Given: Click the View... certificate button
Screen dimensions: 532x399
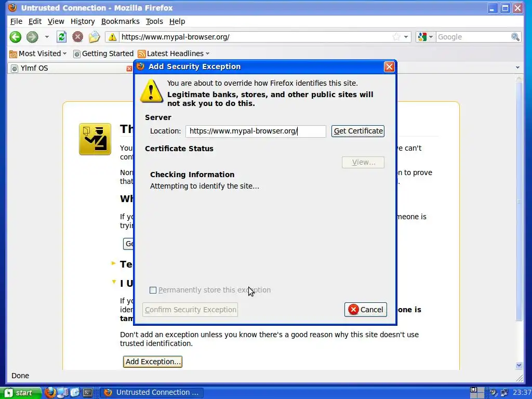Looking at the screenshot, I should 363,162.
